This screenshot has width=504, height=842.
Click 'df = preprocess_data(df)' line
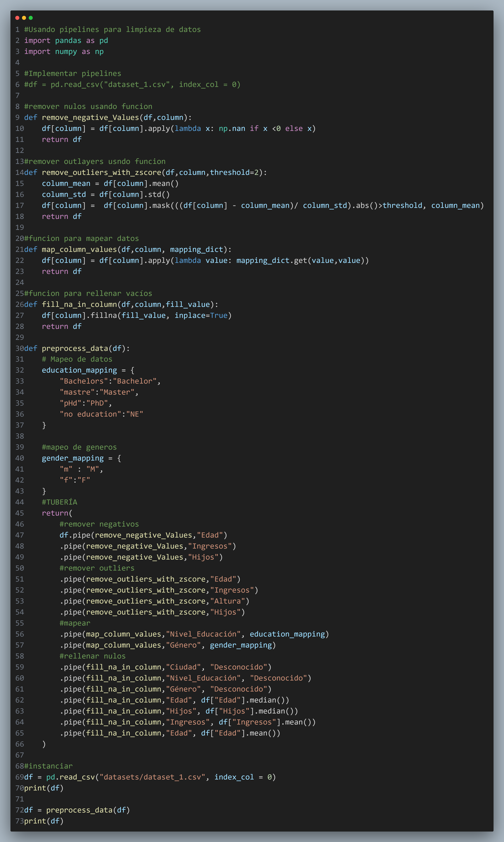77,810
